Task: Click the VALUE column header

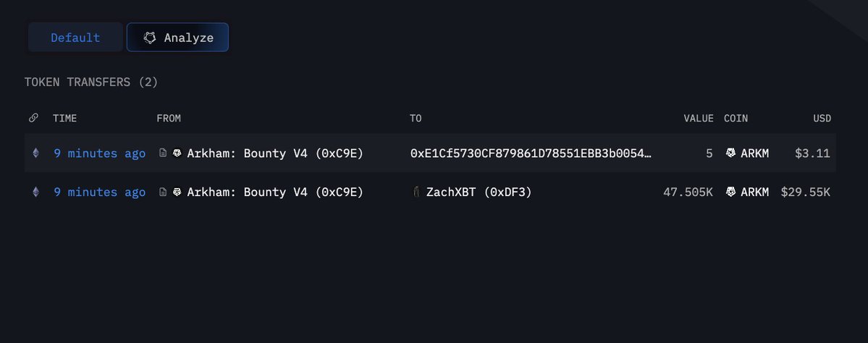Action: tap(699, 118)
